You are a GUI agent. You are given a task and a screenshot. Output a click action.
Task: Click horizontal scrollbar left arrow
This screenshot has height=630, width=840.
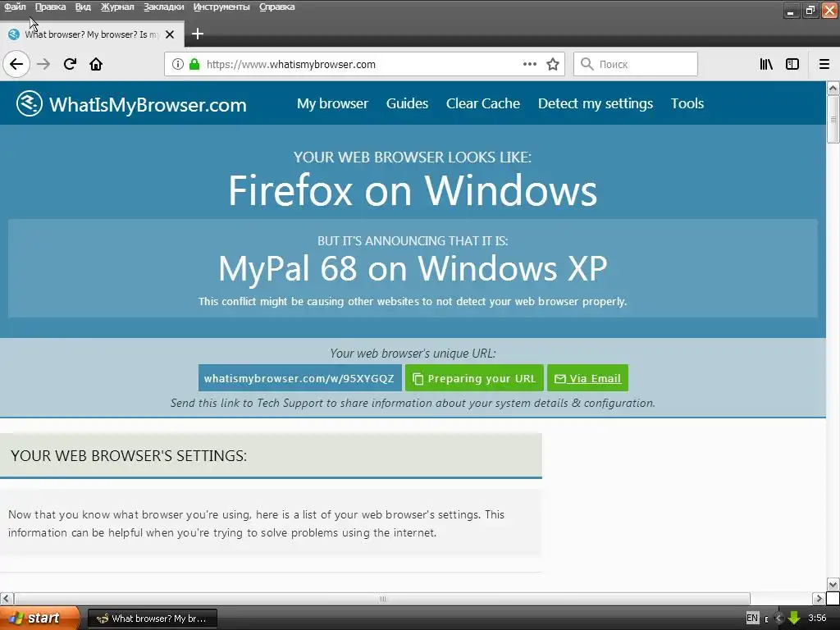[x=7, y=598]
